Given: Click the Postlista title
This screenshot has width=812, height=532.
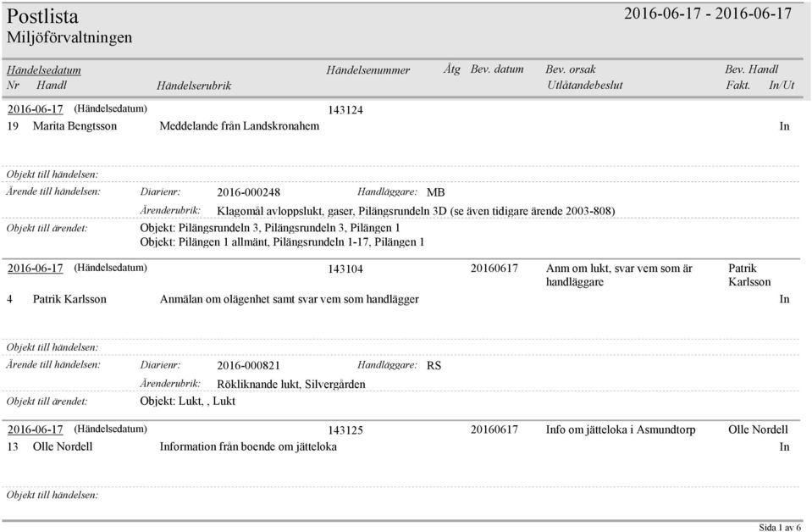Looking at the screenshot, I should (42, 17).
